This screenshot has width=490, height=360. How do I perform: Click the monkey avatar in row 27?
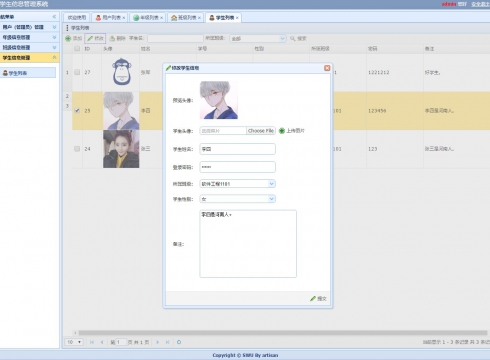pos(121,72)
